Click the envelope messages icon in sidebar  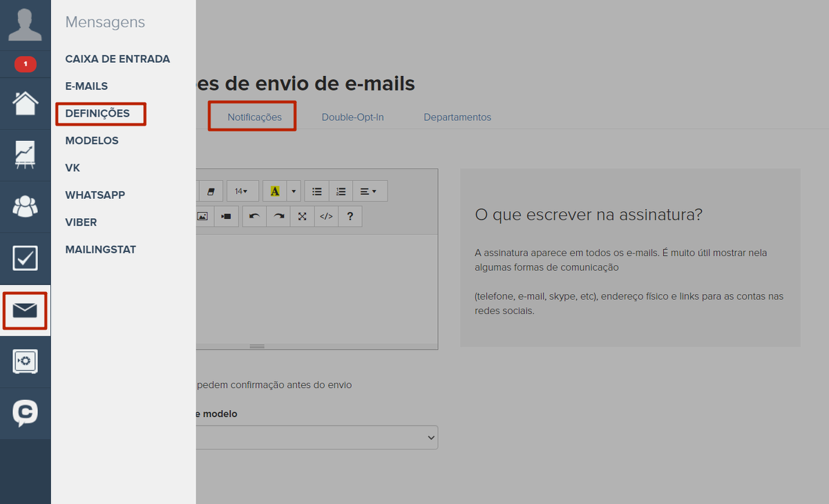point(25,311)
